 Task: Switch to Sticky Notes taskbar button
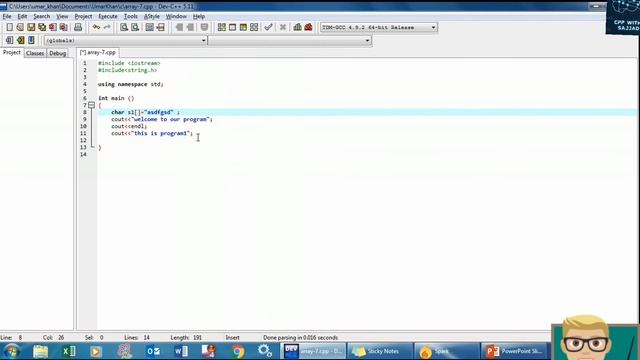click(x=380, y=351)
